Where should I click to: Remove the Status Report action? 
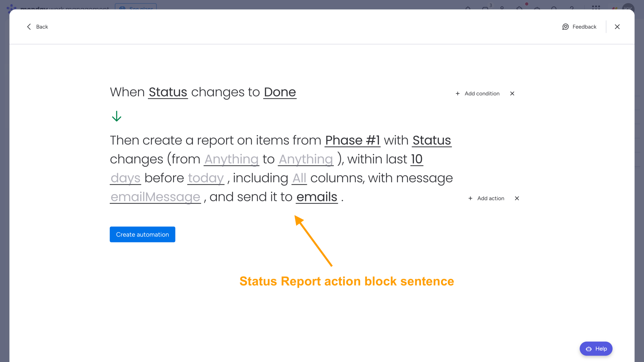(x=516, y=198)
